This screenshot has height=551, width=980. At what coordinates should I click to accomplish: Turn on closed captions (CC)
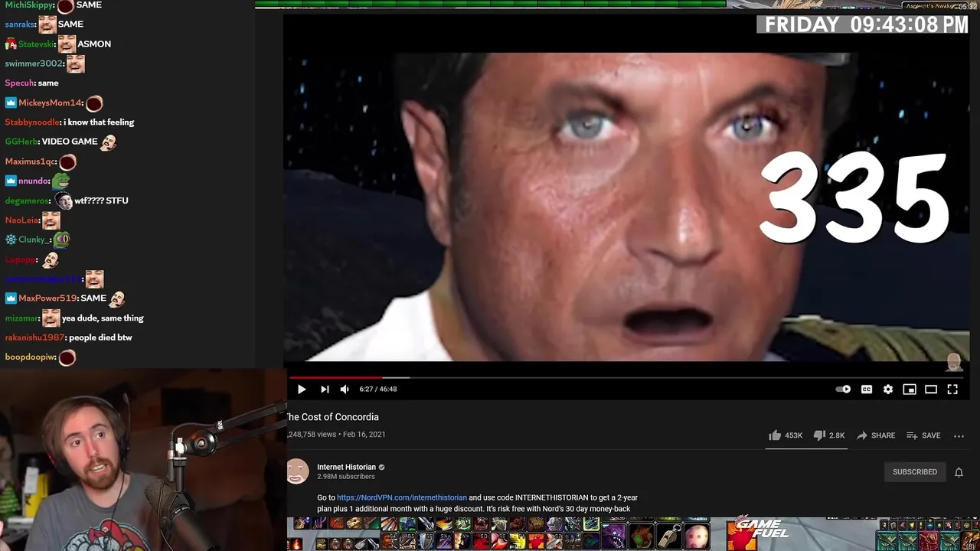pos(867,390)
